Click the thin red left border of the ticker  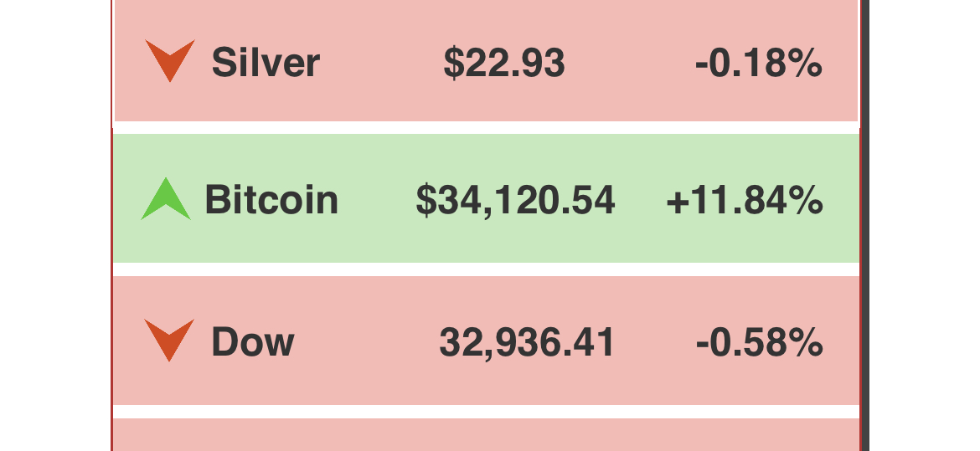[x=112, y=225]
